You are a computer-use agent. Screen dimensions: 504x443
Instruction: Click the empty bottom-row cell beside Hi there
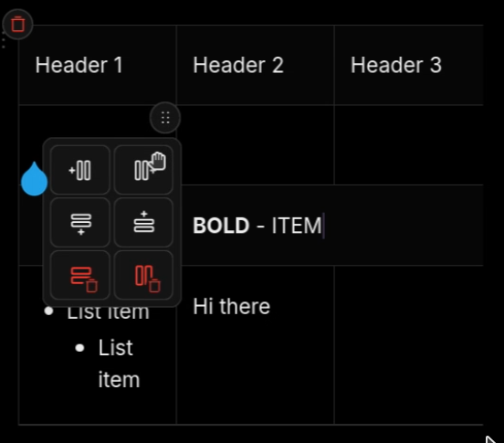click(x=409, y=345)
